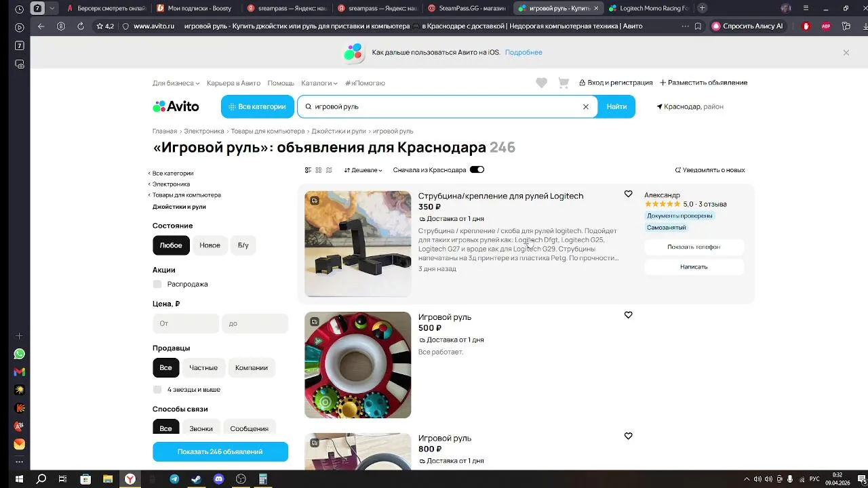Open the shopping cart in Avito header
Screen dimensions: 868x488
pos(563,83)
